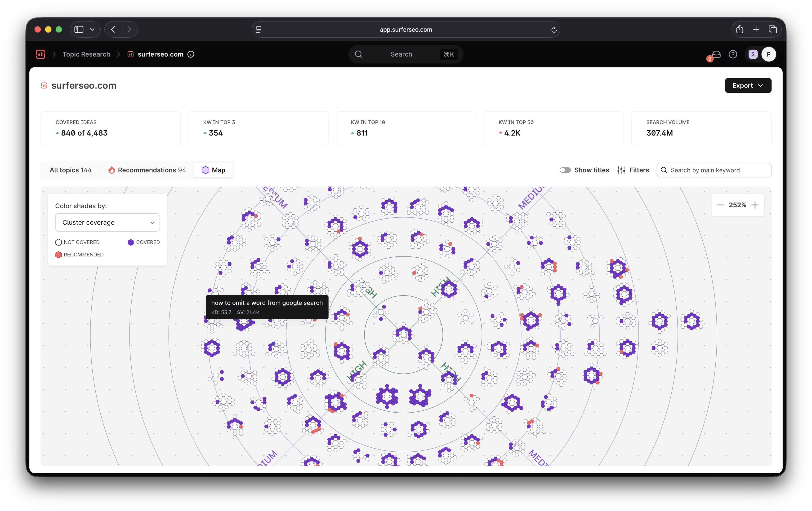The height and width of the screenshot is (511, 812).
Task: Click the Covered purple legend swatch
Action: click(131, 242)
